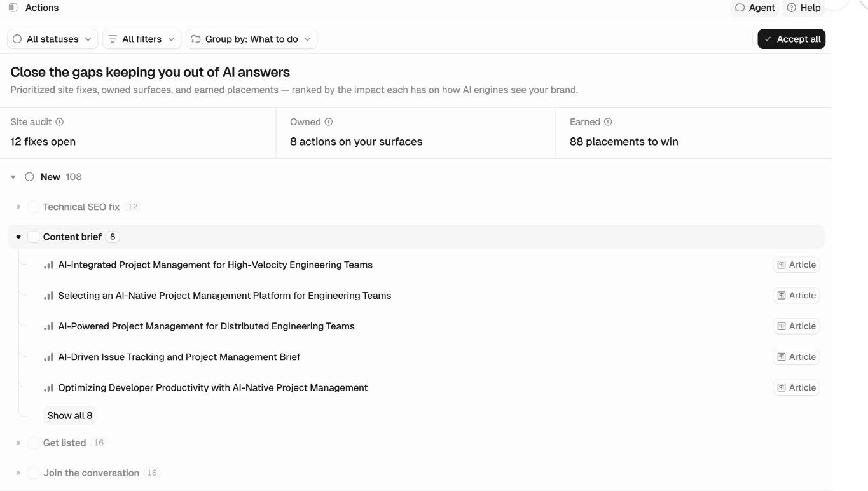Click the info icon next to Site audit
868x491 pixels.
pyautogui.click(x=60, y=122)
